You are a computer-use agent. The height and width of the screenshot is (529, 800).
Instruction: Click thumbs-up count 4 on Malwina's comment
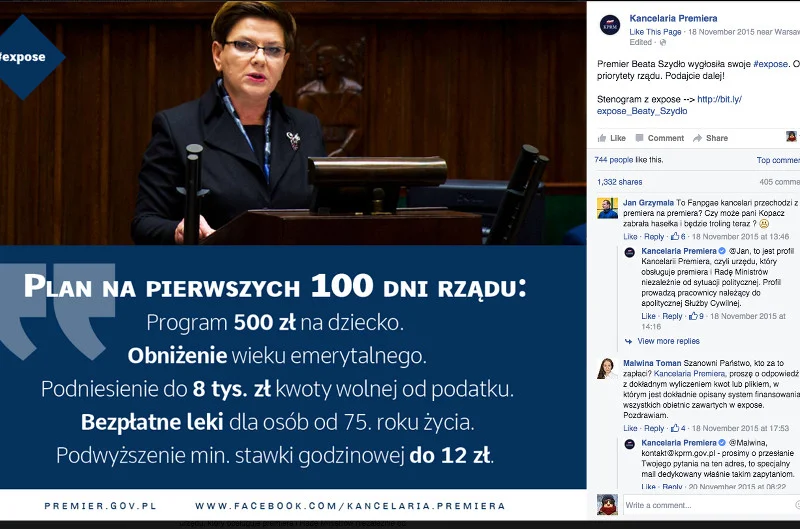(679, 429)
